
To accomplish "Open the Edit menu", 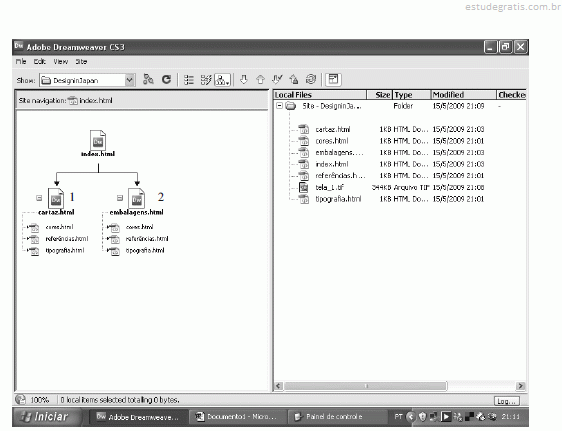I will pos(39,62).
